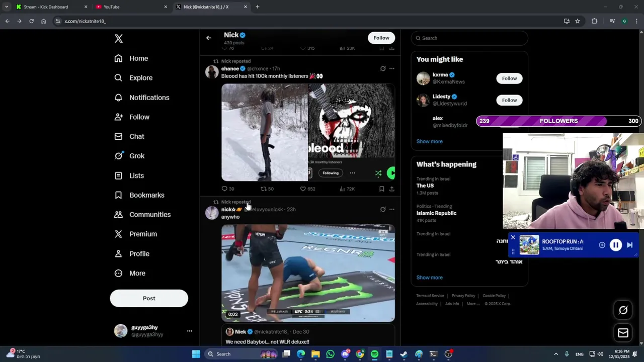Expand the tab search dropdown arrow
The height and width of the screenshot is (362, 644).
7,7
